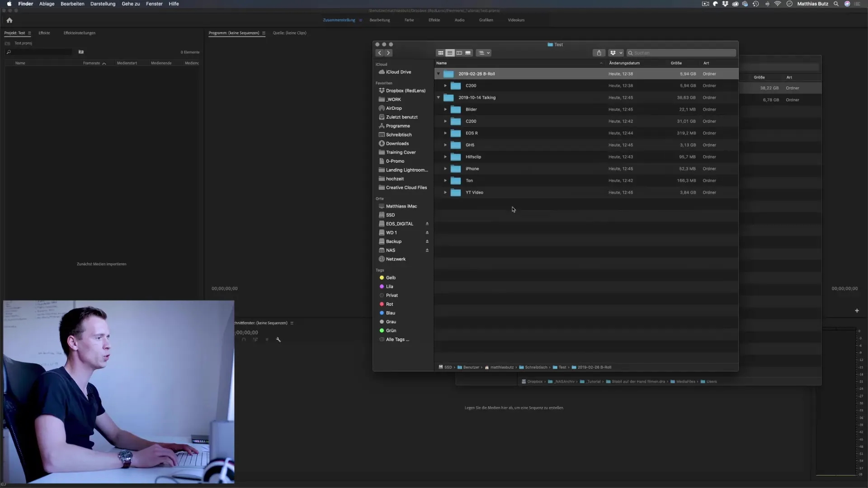The width and height of the screenshot is (868, 488).
Task: Click the Wi-Fi menu bar icon
Action: (778, 4)
